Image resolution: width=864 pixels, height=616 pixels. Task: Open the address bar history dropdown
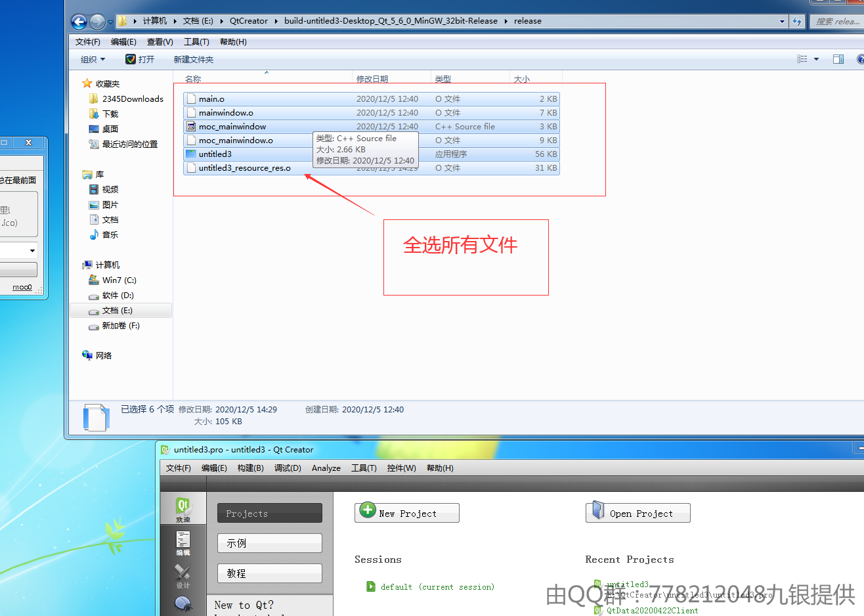pos(782,21)
